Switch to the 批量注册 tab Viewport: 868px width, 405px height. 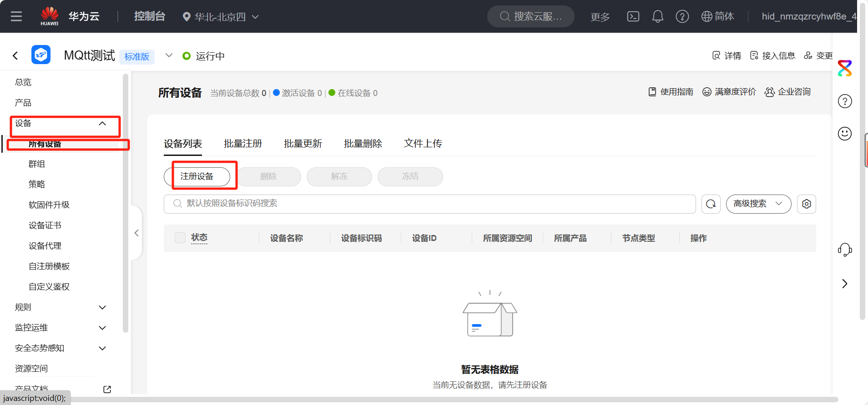(x=242, y=144)
